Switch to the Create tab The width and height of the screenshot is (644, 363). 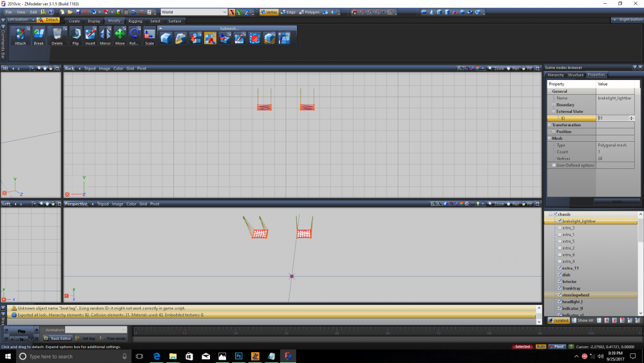[74, 21]
